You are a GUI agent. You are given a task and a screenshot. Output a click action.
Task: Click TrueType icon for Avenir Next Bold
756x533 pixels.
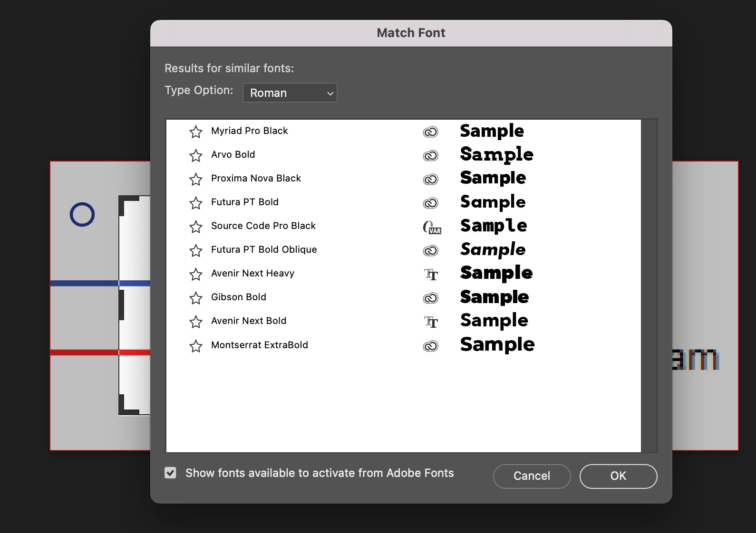[x=431, y=322]
